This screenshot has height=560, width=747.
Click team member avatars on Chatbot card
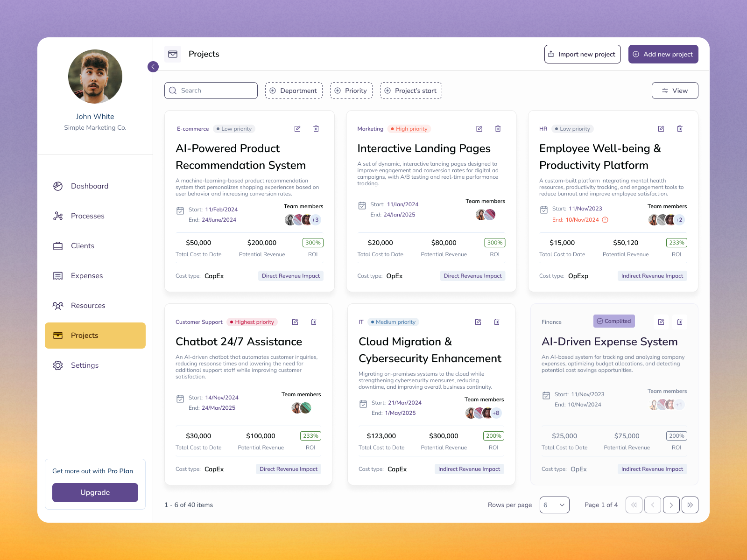click(301, 408)
